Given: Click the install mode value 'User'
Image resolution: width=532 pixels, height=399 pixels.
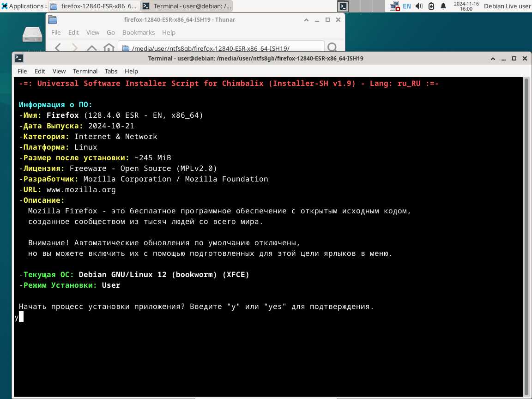Looking at the screenshot, I should pos(111,285).
